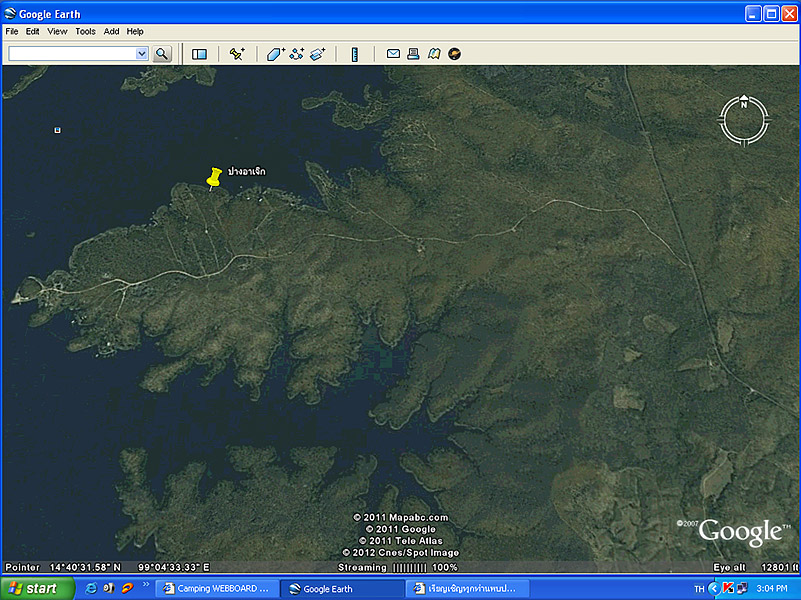Click the search magnifier button
Image resolution: width=801 pixels, height=600 pixels.
tap(162, 54)
